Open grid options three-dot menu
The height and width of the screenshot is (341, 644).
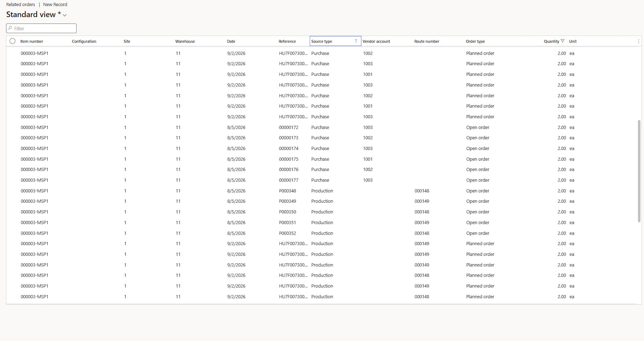(x=639, y=41)
